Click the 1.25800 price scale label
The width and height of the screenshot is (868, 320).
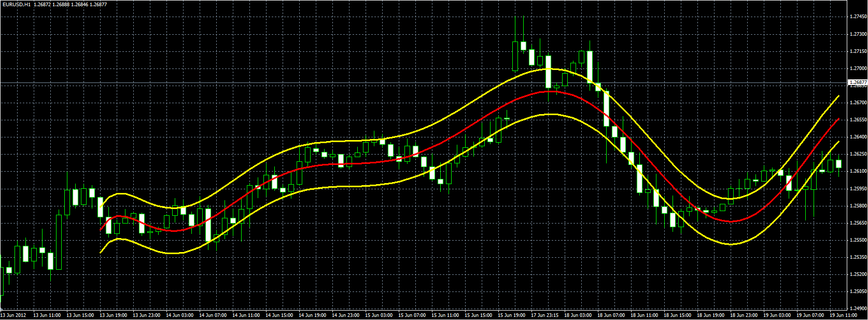[858, 206]
